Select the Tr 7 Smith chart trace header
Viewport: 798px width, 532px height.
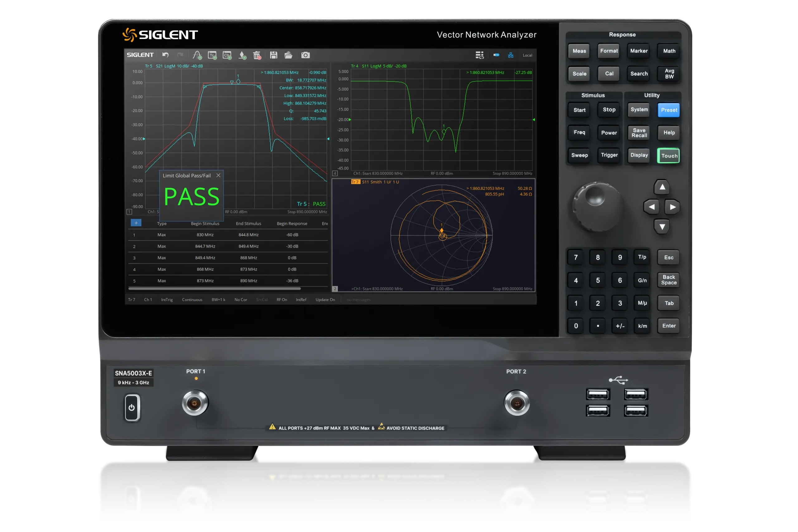[x=356, y=181]
